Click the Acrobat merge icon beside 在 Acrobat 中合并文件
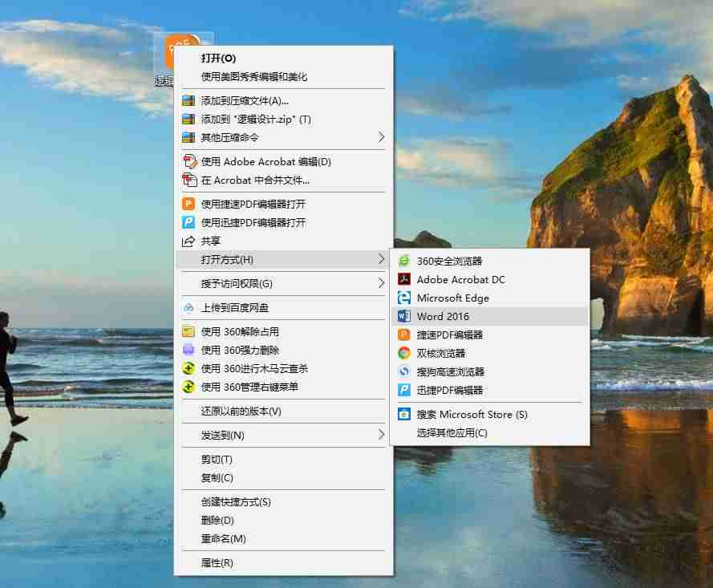This screenshot has width=713, height=588. (x=189, y=180)
